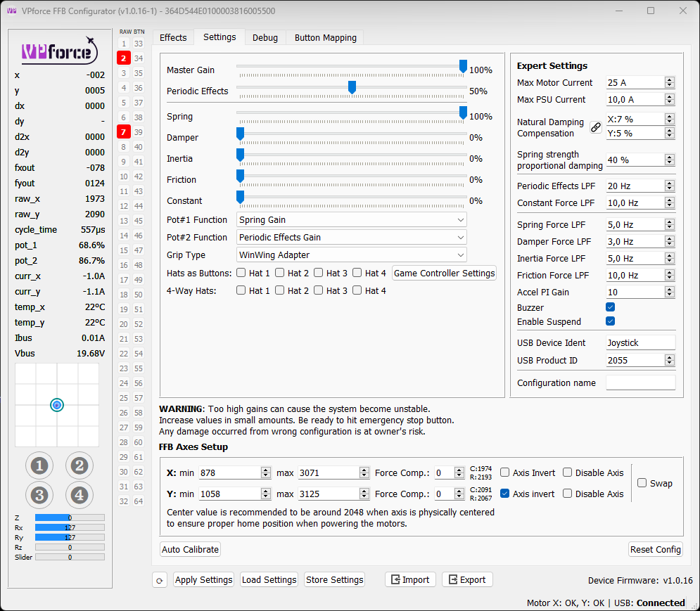Click the refresh icon beside Apply Settings
This screenshot has width=700, height=611.
pos(160,580)
